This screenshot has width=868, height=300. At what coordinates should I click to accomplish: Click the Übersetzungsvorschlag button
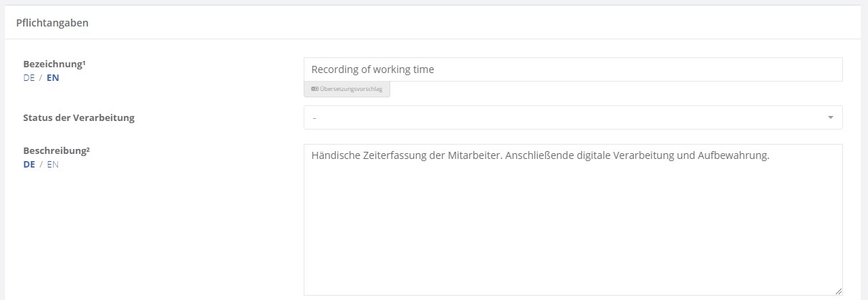point(347,89)
